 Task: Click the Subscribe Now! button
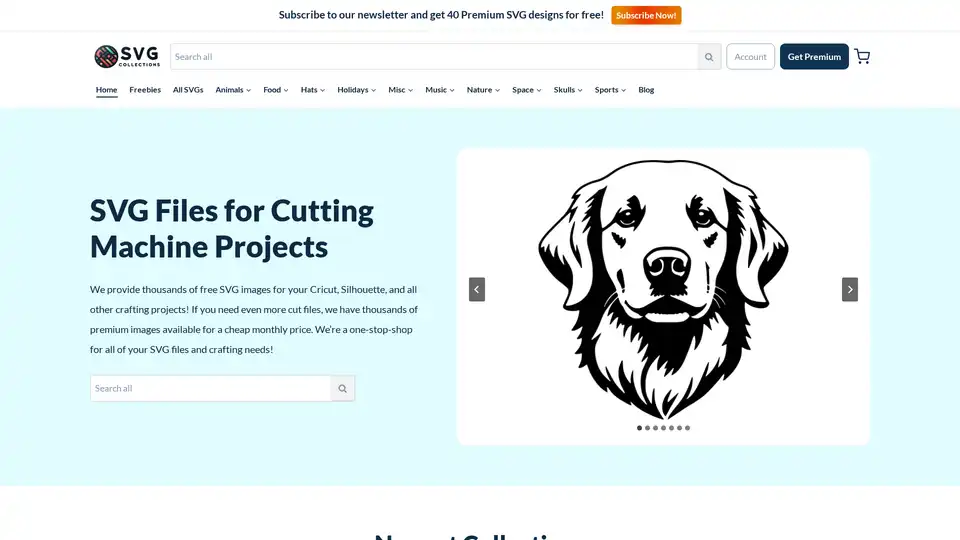646,15
